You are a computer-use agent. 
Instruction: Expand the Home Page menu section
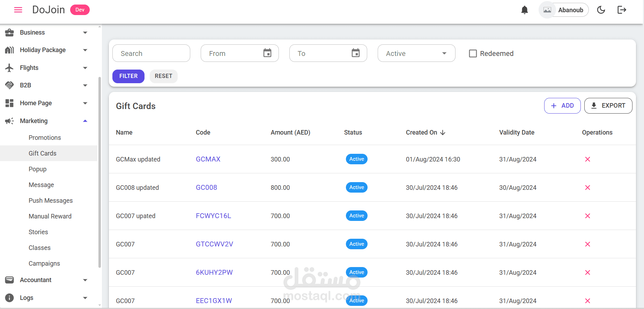pos(85,103)
